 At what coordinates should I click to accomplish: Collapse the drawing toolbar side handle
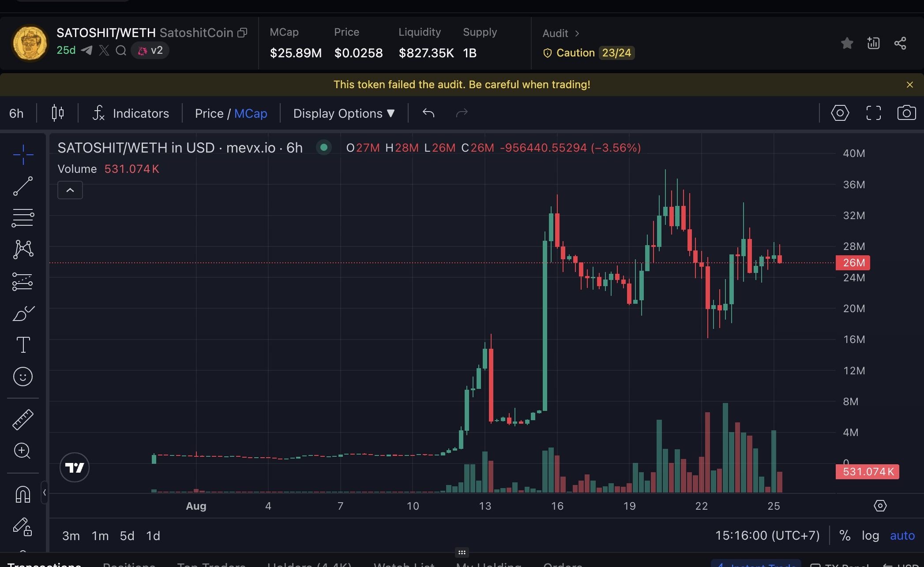[44, 492]
